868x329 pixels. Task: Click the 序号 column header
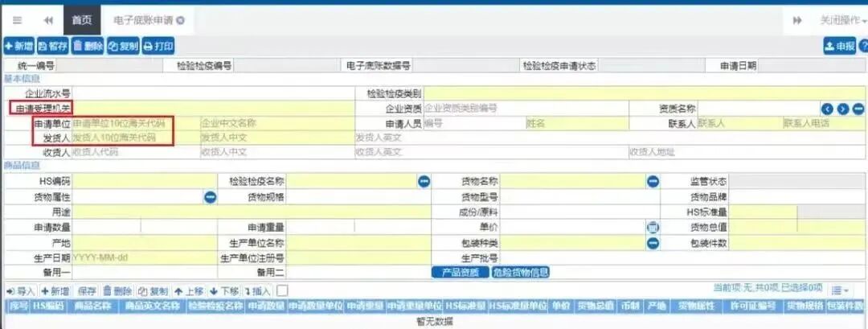pos(18,306)
